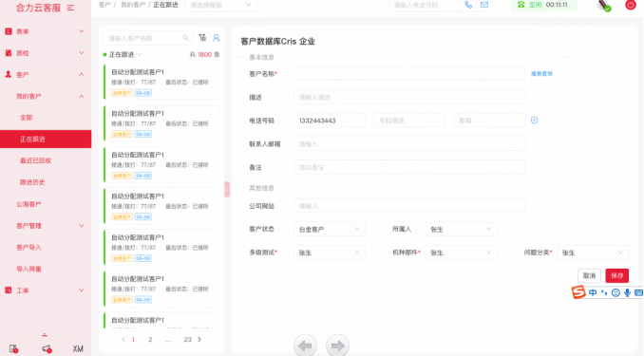The height and width of the screenshot is (356, 644).
Task: Open 公海客户 in the sidebar
Action: click(28, 204)
